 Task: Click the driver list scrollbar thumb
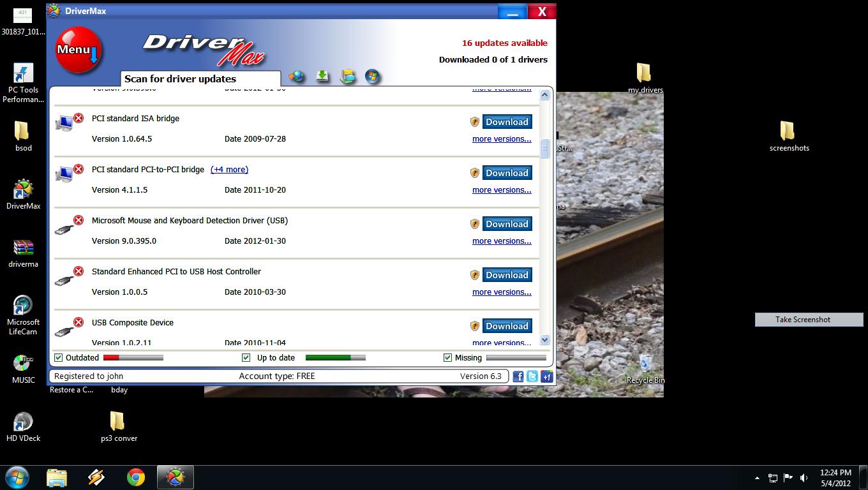(x=544, y=148)
